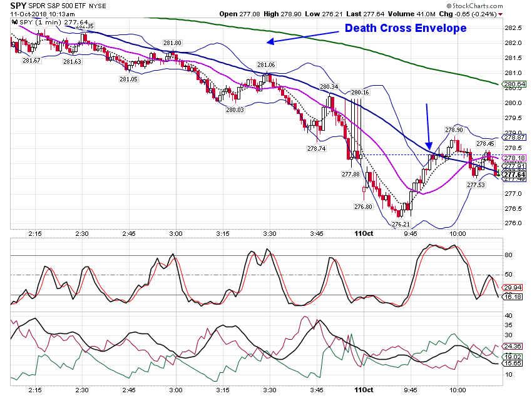Viewport: 532px width, 396px height.
Task: Click the magenta 278.18 axis tag
Action: coord(514,158)
